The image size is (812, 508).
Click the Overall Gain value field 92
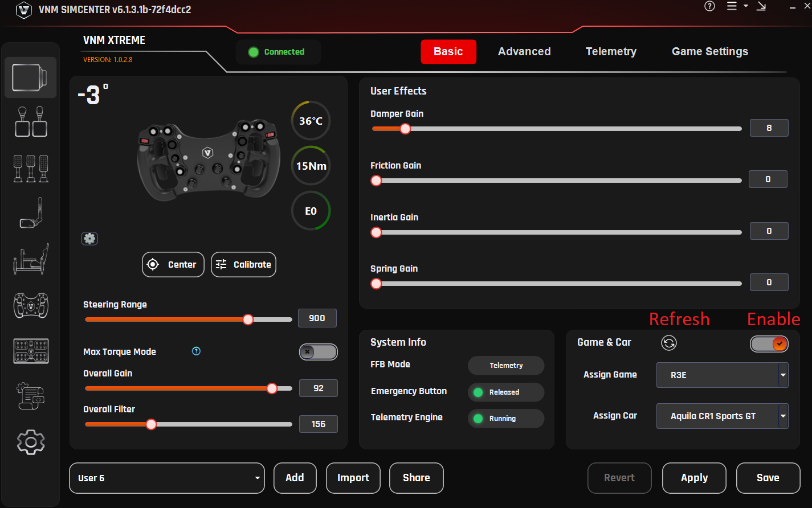[x=319, y=388]
